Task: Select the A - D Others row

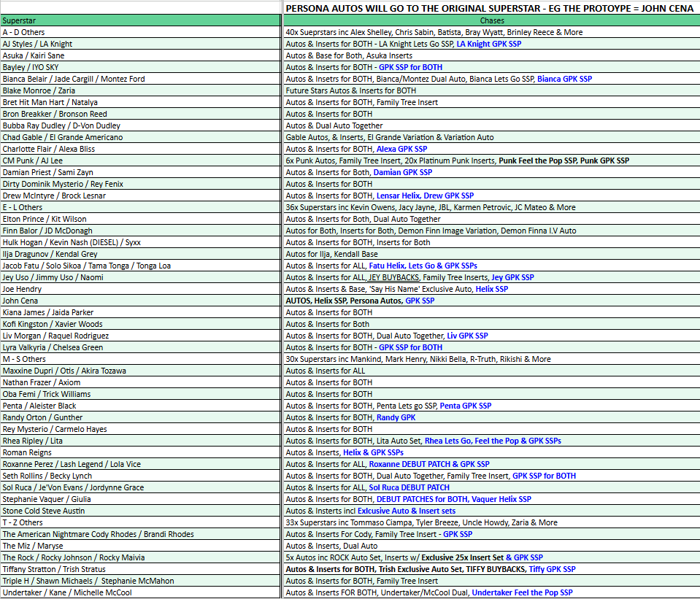Action: 141,32
